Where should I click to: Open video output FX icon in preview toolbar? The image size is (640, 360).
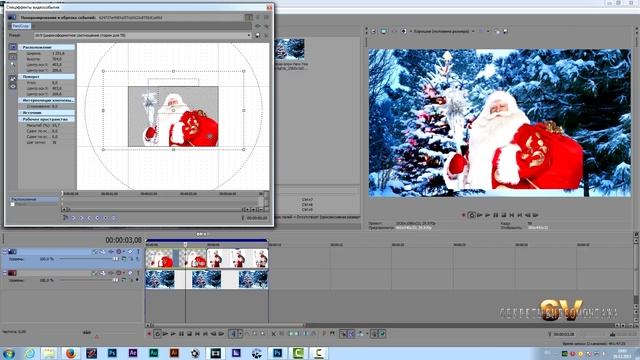click(394, 31)
